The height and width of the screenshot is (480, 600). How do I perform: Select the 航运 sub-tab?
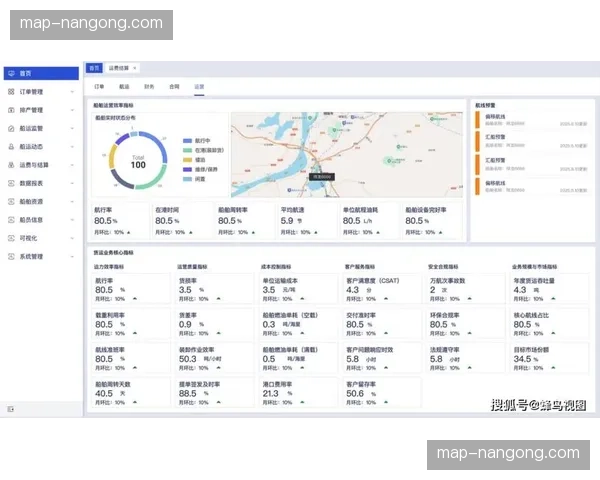124,87
